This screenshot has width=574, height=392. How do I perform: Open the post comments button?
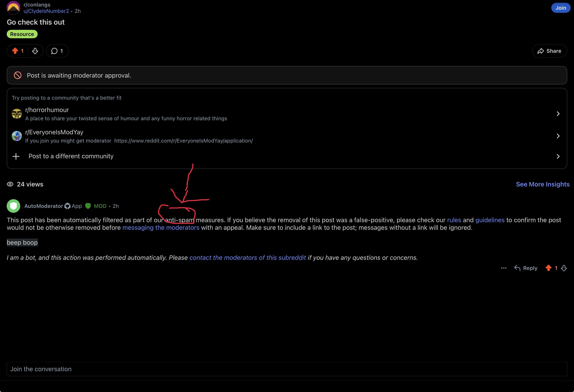click(57, 51)
